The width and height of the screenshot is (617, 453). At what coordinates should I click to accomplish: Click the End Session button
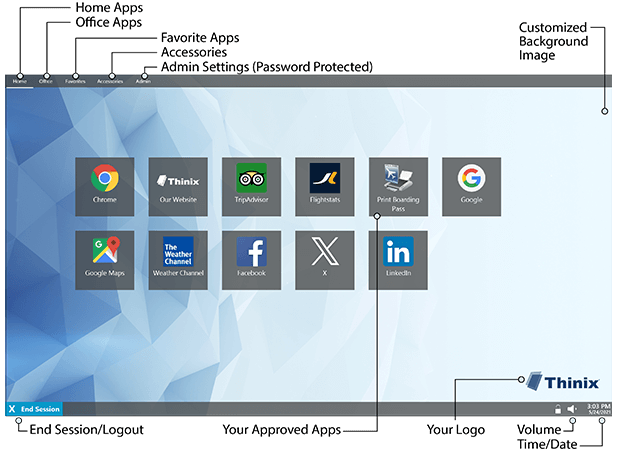click(34, 409)
